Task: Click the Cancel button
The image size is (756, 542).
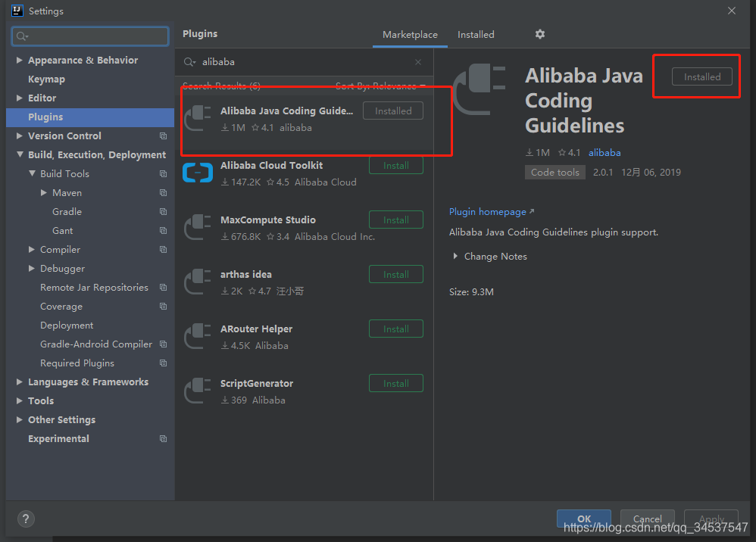Action: tap(647, 519)
